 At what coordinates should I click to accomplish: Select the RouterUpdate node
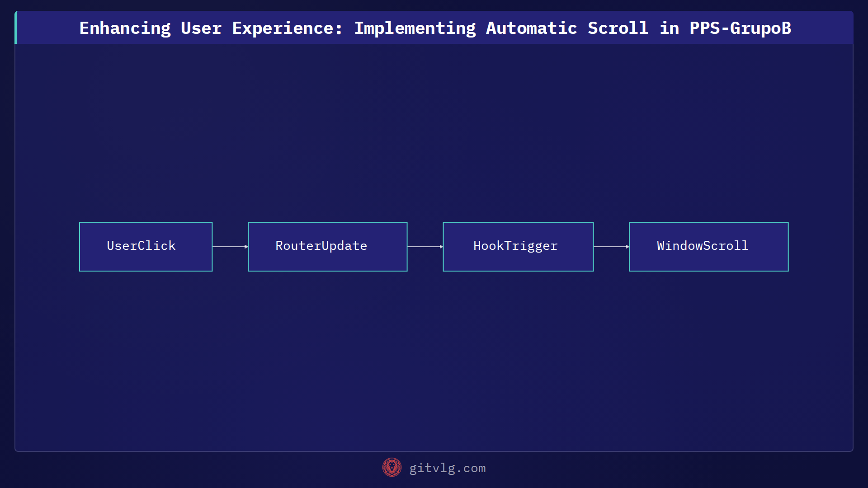click(x=328, y=247)
